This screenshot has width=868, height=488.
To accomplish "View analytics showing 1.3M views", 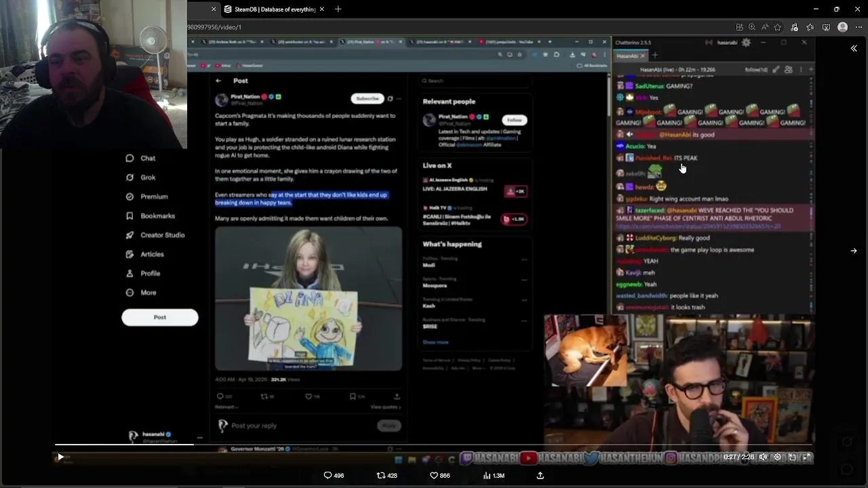I will pyautogui.click(x=494, y=476).
